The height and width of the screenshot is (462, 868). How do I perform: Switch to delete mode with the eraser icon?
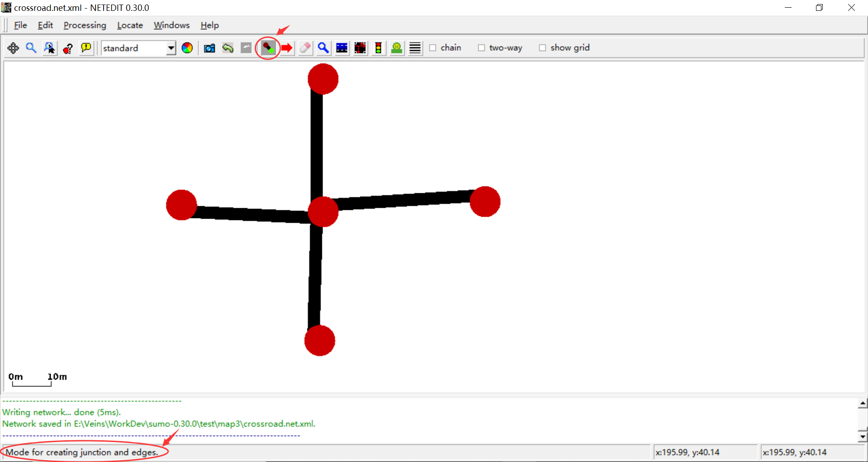pos(305,48)
